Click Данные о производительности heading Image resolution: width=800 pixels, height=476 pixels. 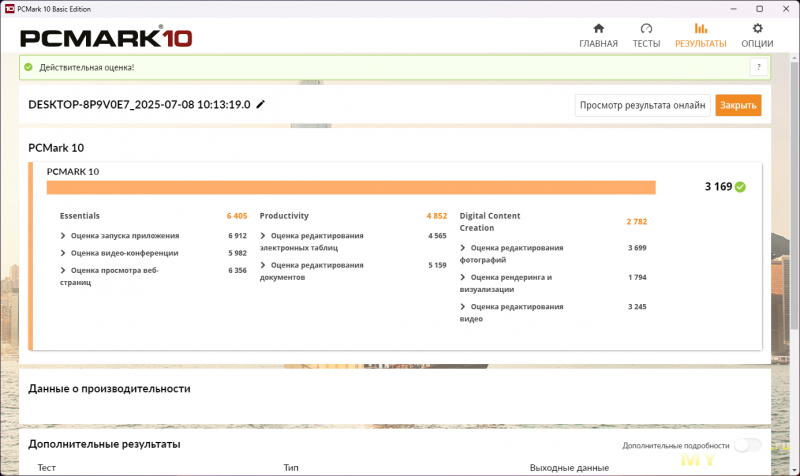(109, 389)
